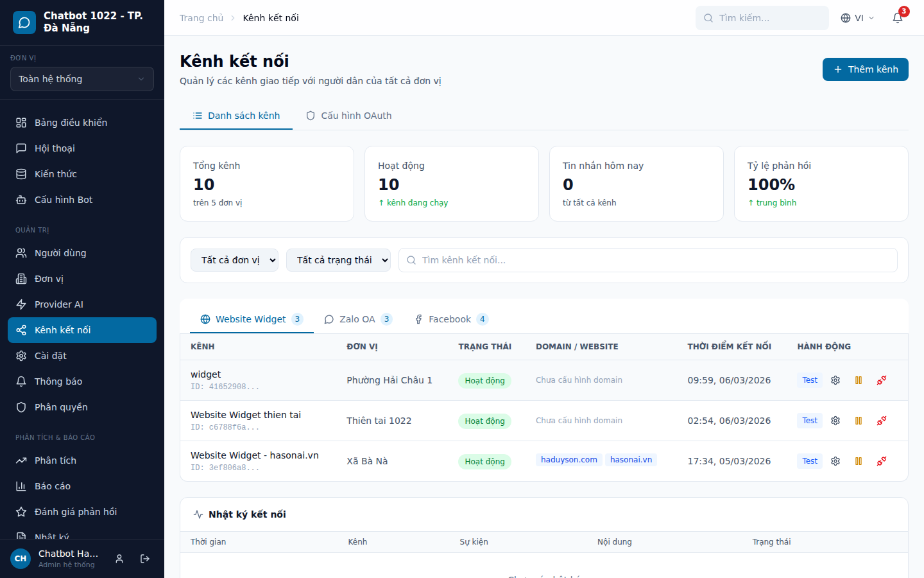Open the chatbot logo in the top-left corner
This screenshot has width=924, height=578.
coord(24,22)
